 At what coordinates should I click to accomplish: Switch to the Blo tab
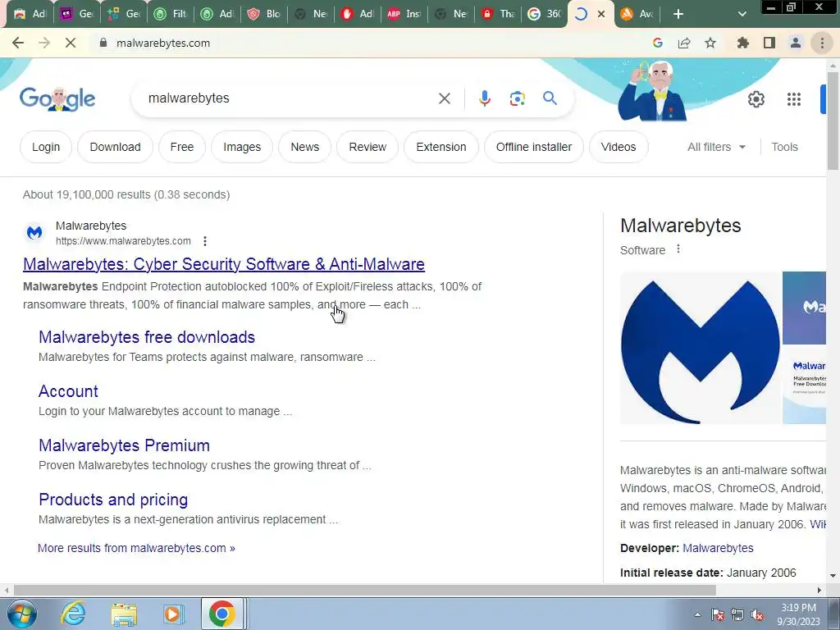pos(264,14)
